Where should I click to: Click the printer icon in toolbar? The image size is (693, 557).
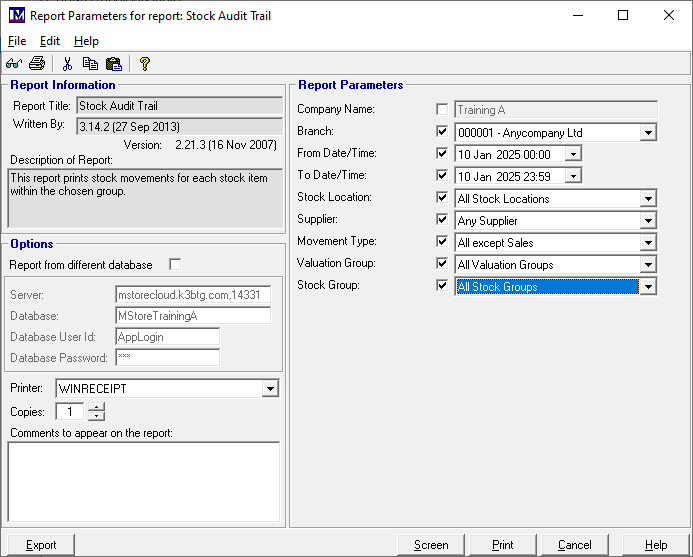point(37,64)
